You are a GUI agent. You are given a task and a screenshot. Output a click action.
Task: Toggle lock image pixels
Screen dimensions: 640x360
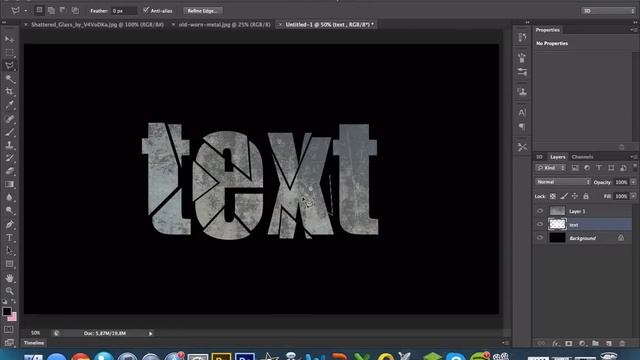pos(564,196)
